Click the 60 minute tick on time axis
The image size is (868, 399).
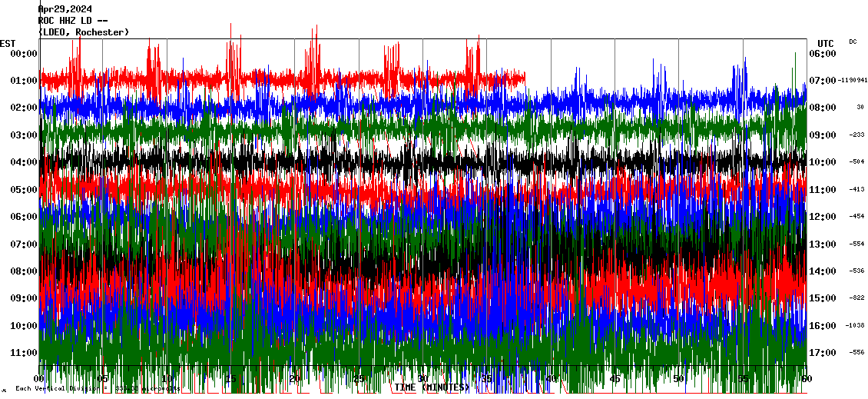[805, 379]
